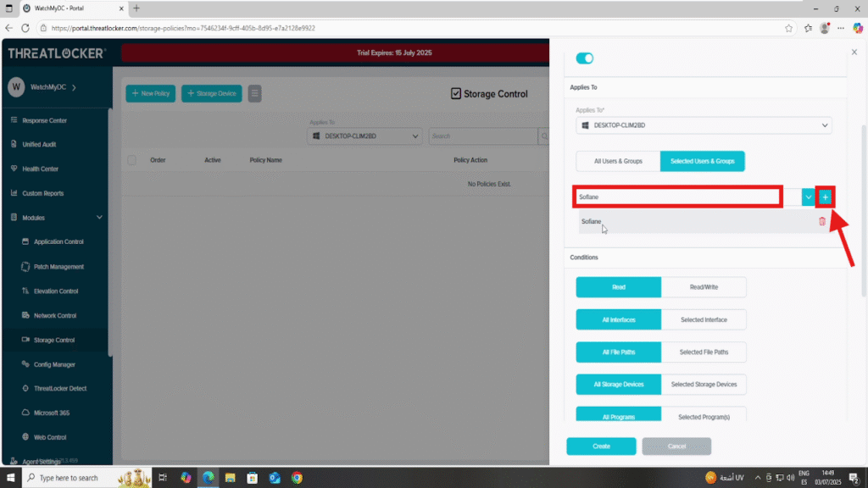Open Custom Reports
The height and width of the screenshot is (488, 868).
(42, 193)
